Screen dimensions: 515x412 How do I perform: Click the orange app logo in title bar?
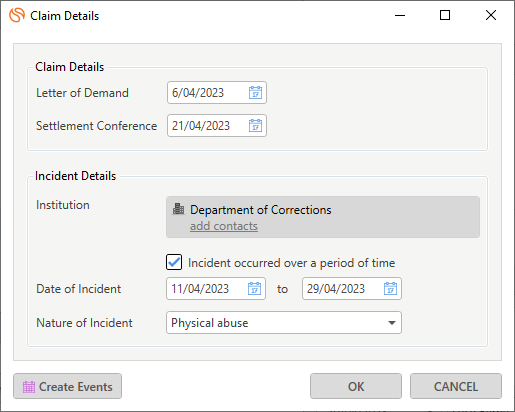coord(17,15)
